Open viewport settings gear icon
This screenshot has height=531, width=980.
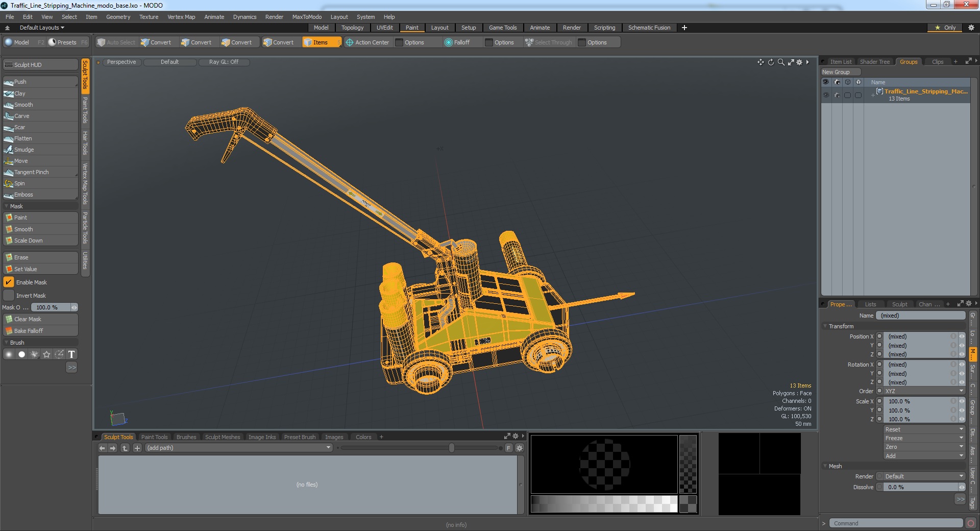(799, 62)
